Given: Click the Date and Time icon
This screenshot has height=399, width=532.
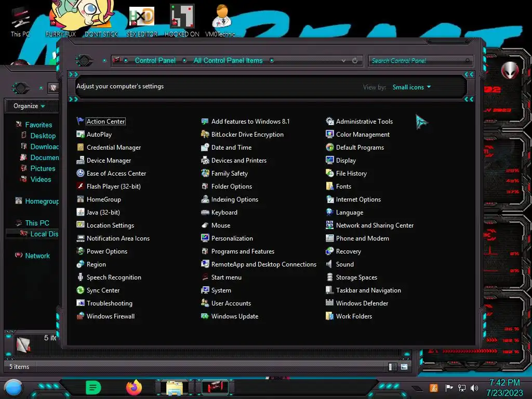Looking at the screenshot, I should click(x=205, y=147).
